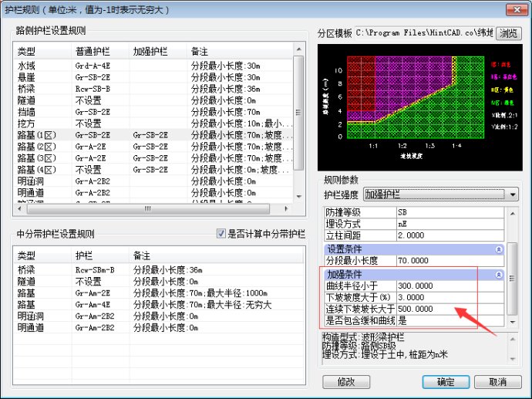Toggle 是否计算中分带护栏 checkbox
This screenshot has height=399, width=532.
pos(221,234)
